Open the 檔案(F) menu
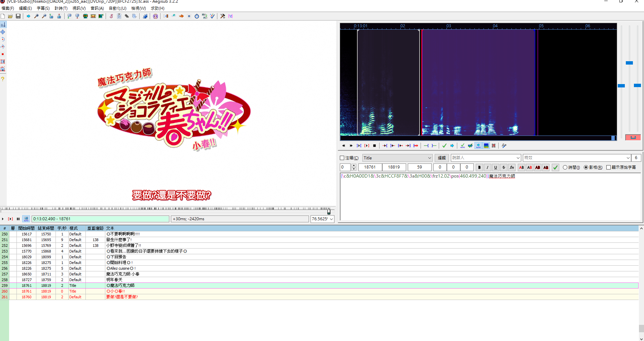The image size is (644, 341). coord(8,8)
